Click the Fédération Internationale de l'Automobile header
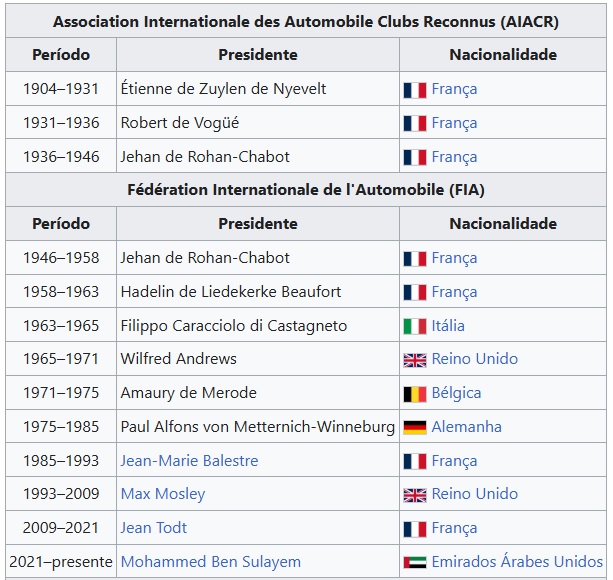The image size is (613, 580). point(306,189)
